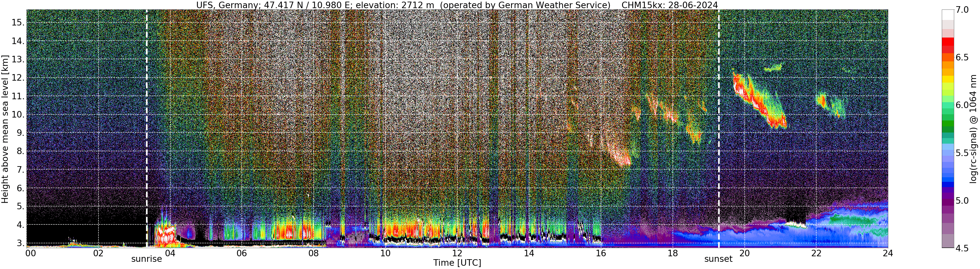This screenshot has width=980, height=269.
Task: Click the 16 tick label on the time axis
Action: (601, 253)
